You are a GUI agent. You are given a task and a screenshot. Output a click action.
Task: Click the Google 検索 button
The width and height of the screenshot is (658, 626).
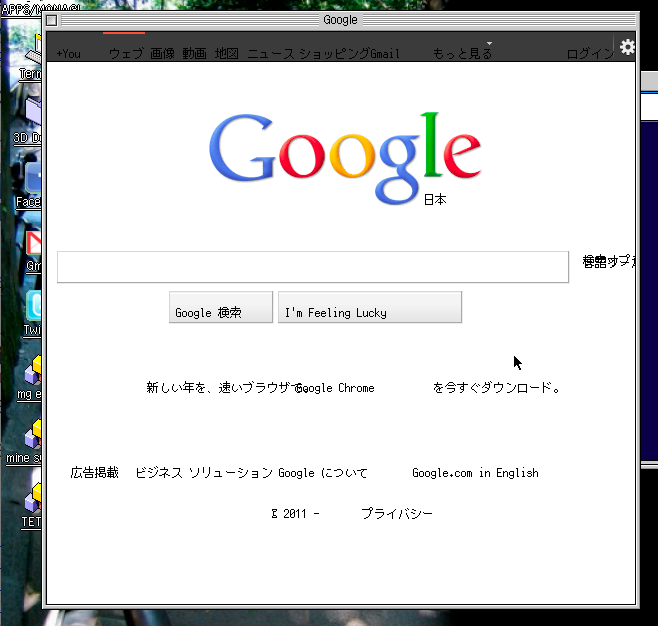pyautogui.click(x=221, y=307)
